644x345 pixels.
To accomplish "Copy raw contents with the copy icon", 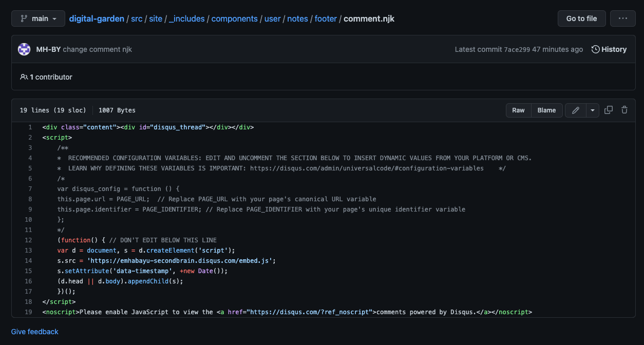I will [609, 110].
